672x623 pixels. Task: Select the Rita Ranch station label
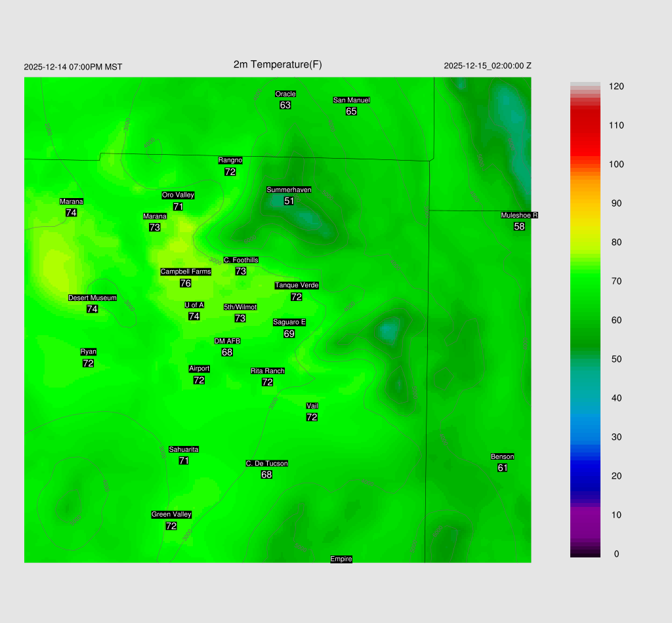coord(268,371)
